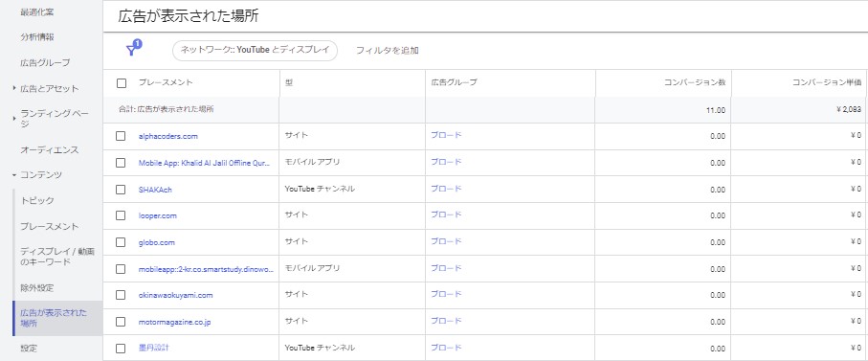Expand the ランディングページ sidebar section
The image size is (868, 361).
14,119
